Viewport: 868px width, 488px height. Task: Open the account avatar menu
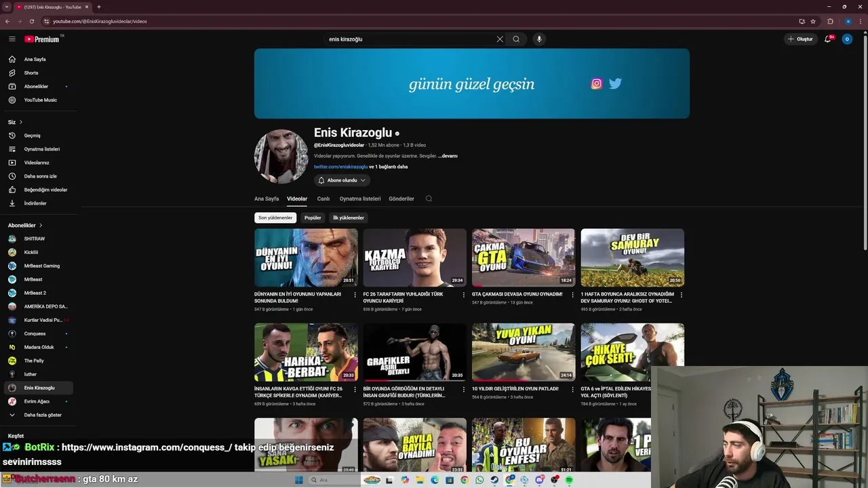[846, 39]
